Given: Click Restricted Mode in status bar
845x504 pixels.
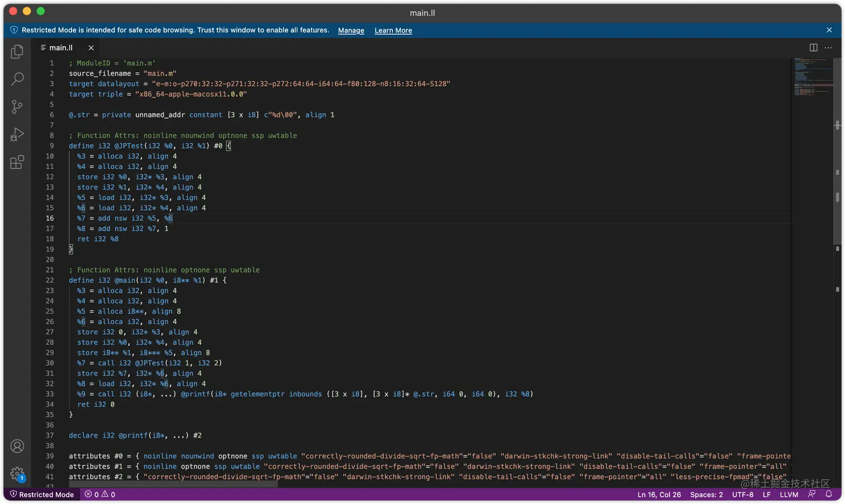Looking at the screenshot, I should coord(42,495).
